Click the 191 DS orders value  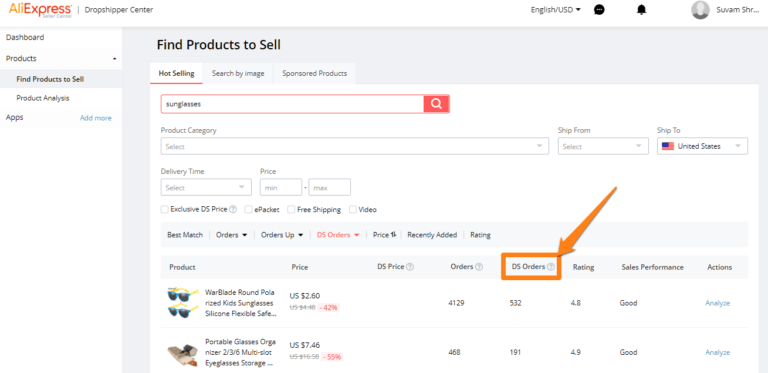(x=515, y=352)
